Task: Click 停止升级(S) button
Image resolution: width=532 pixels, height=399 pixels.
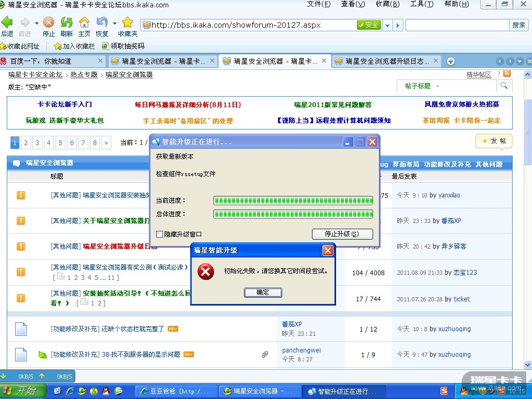Action: (342, 234)
